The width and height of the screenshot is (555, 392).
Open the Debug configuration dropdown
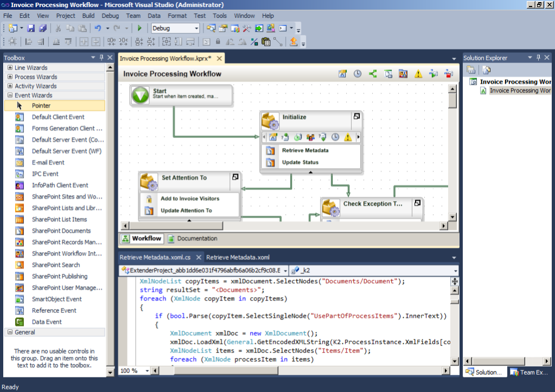pos(196,28)
